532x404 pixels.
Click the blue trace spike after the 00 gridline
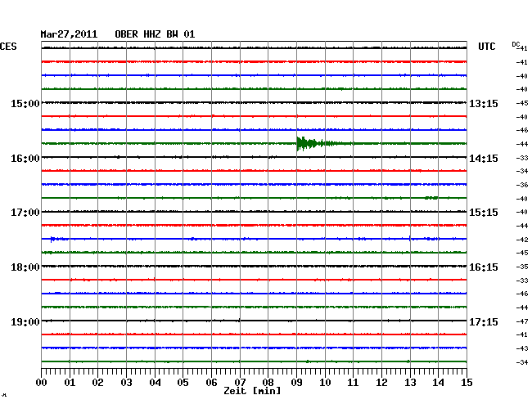[x=52, y=240]
